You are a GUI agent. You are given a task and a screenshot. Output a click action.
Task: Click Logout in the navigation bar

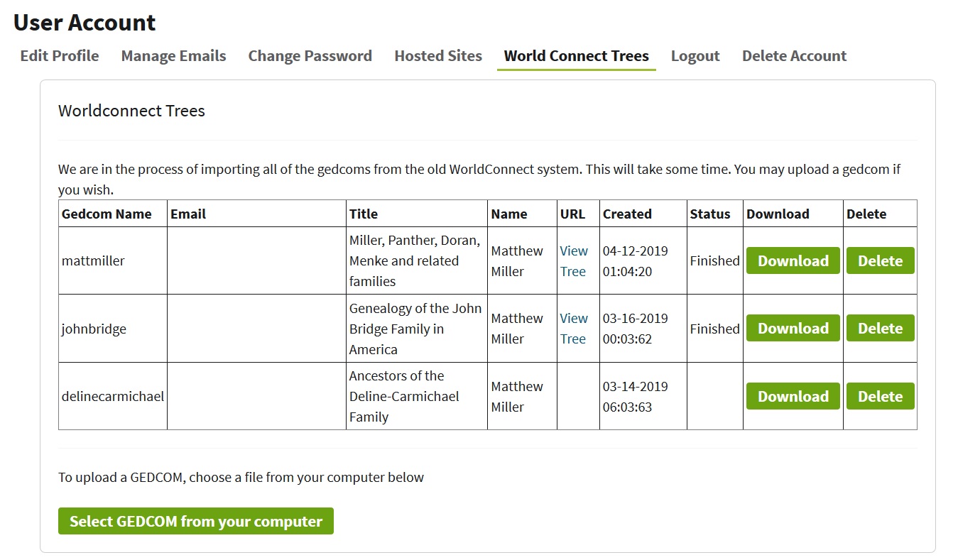coord(695,55)
